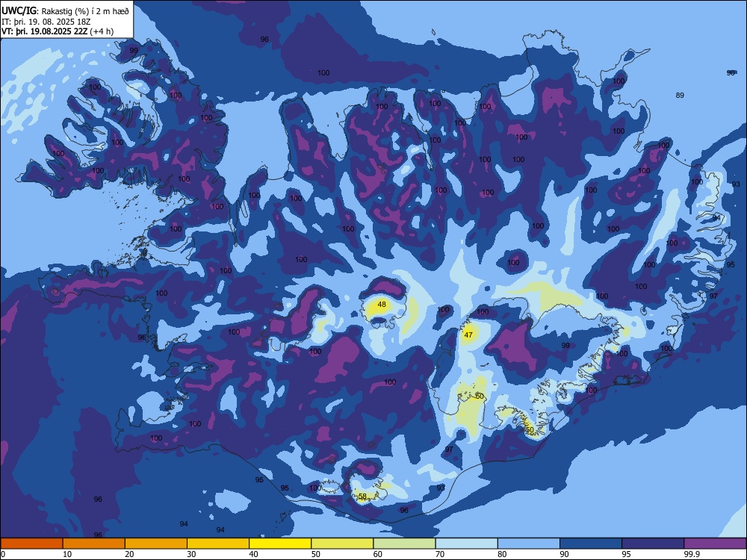Select the legend scale label 10
Screen dimensions: 747x560
click(67, 554)
